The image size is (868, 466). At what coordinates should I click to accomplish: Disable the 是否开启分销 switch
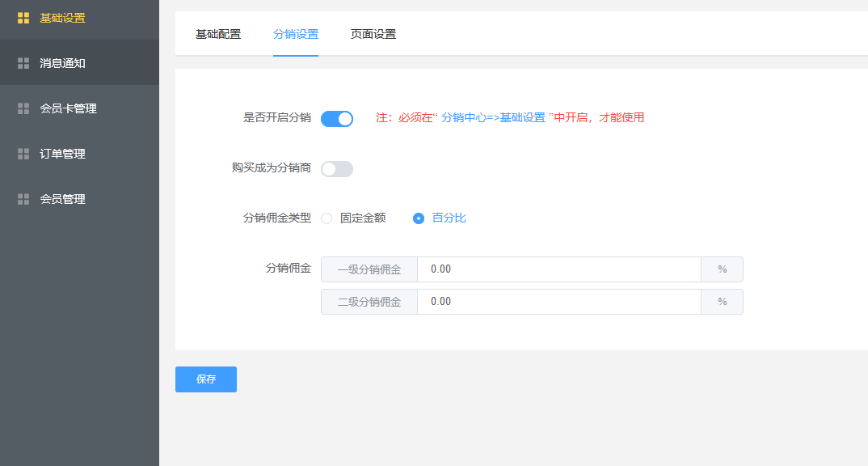pos(337,119)
